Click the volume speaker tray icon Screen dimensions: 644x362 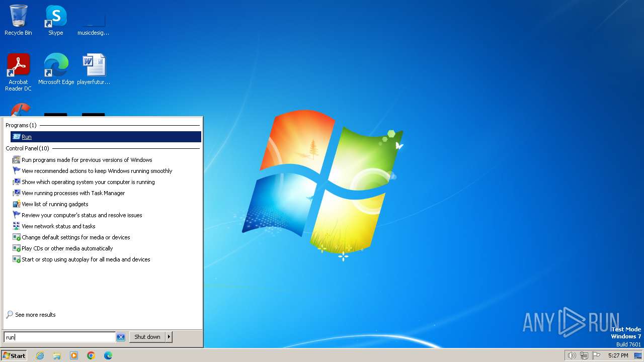click(572, 355)
